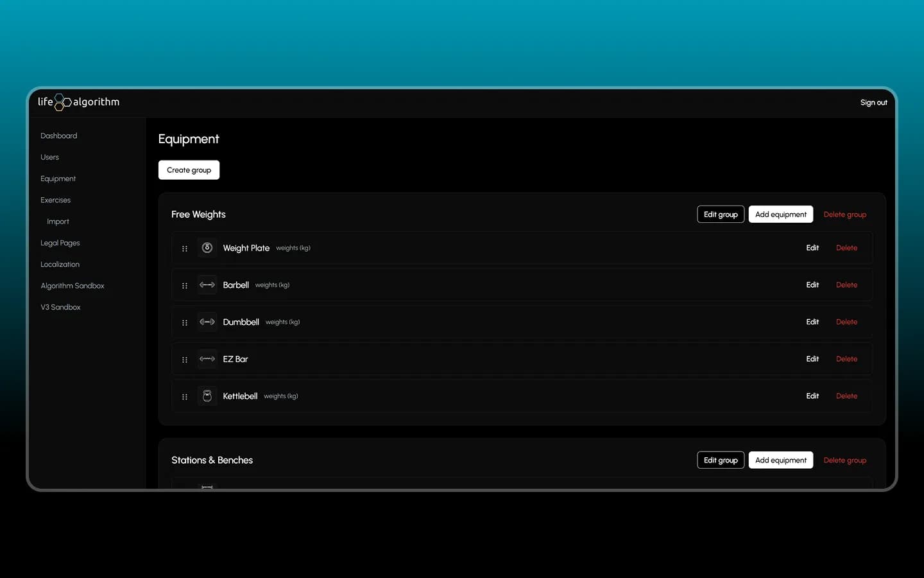Viewport: 924px width, 578px height.
Task: Open the Localization section
Action: pyautogui.click(x=60, y=265)
